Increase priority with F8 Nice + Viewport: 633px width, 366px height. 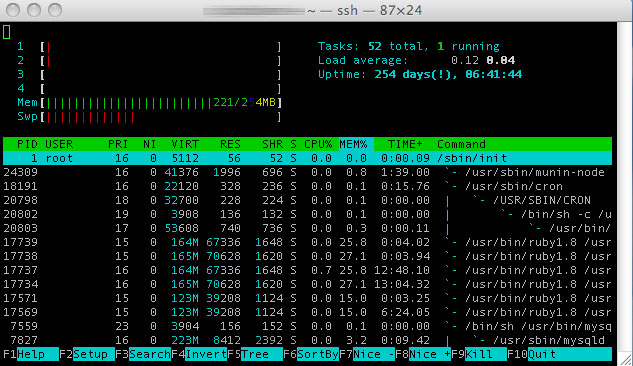point(423,354)
